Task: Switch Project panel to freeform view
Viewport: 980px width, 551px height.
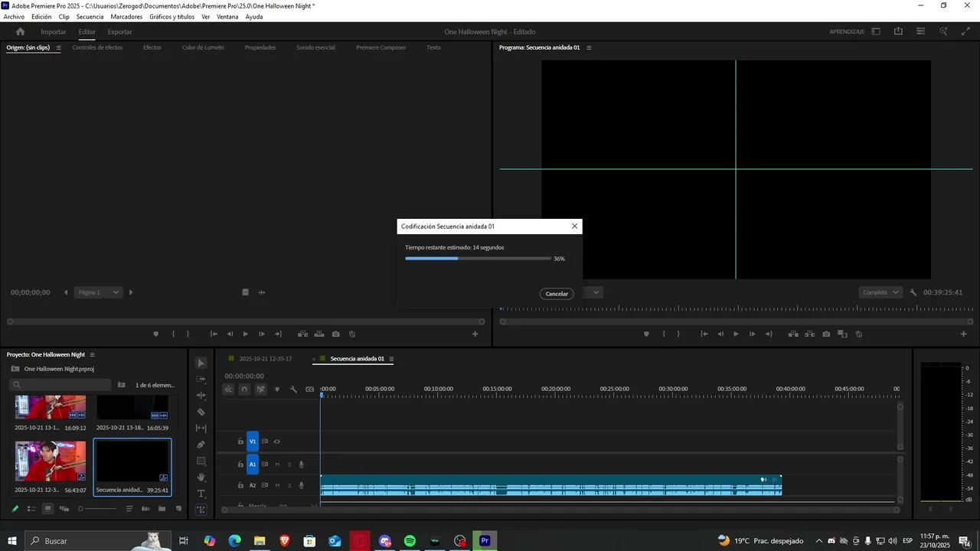Action: click(64, 509)
